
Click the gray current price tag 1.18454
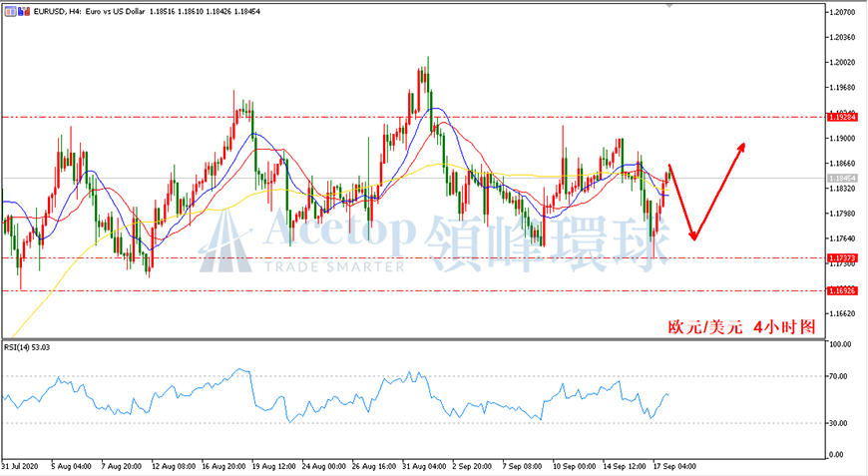tap(842, 179)
